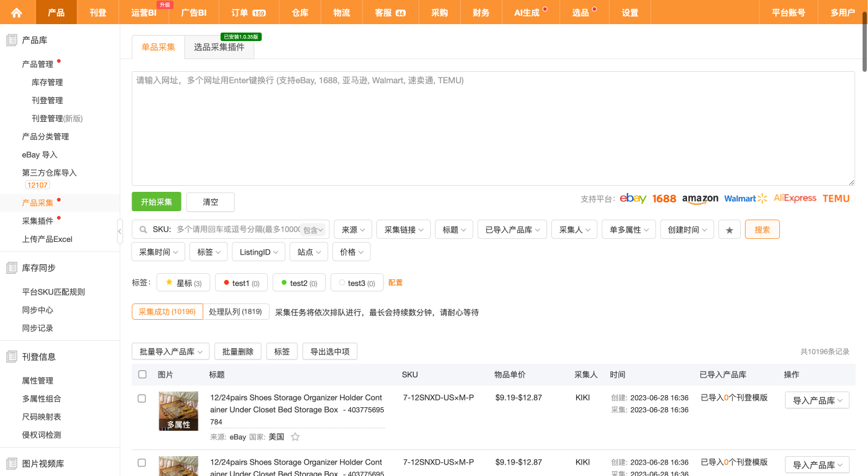868x476 pixels.
Task: Click the home icon in top navigation
Action: pos(17,12)
